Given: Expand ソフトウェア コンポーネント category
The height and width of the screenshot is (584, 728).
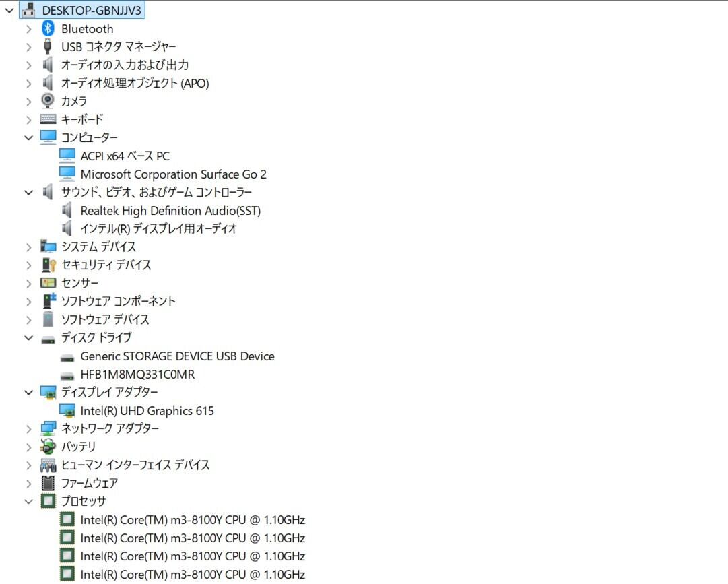Looking at the screenshot, I should [29, 302].
